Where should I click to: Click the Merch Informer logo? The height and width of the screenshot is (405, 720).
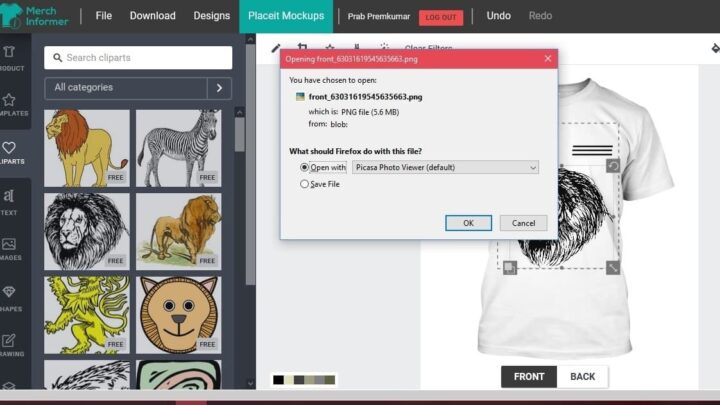[35, 16]
